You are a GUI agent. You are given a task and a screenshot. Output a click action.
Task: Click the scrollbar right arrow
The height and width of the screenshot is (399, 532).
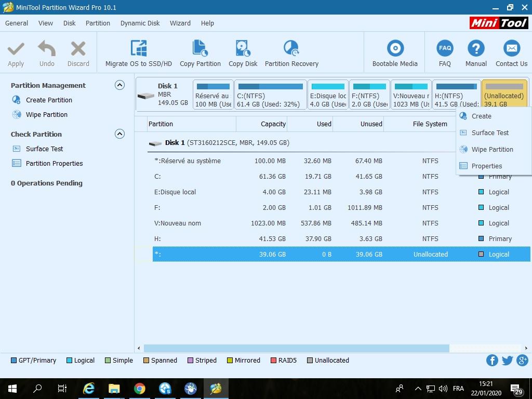[x=526, y=348]
